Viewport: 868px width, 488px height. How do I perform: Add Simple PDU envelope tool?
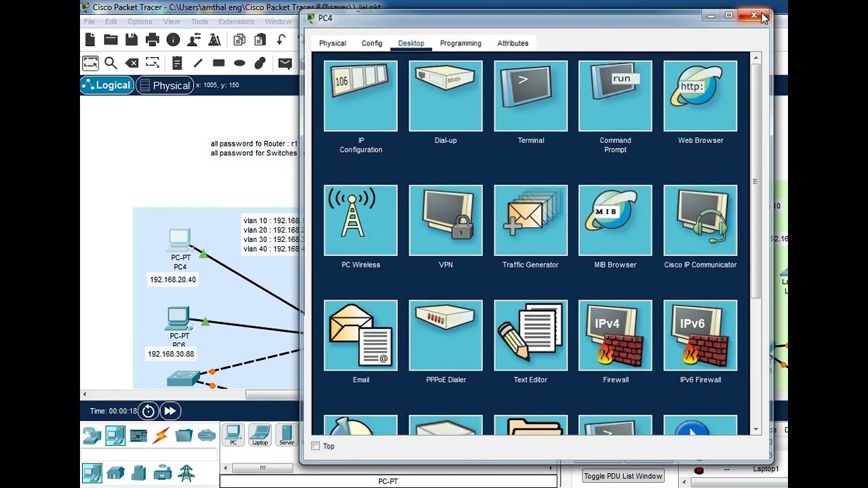click(x=285, y=63)
